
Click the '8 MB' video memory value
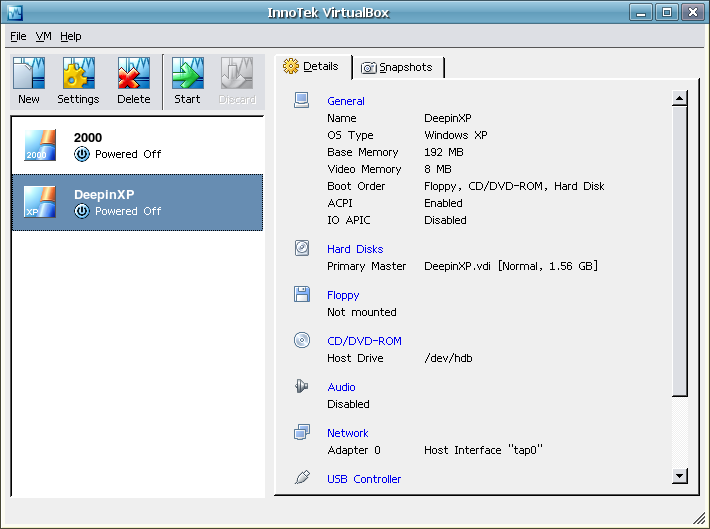438,169
